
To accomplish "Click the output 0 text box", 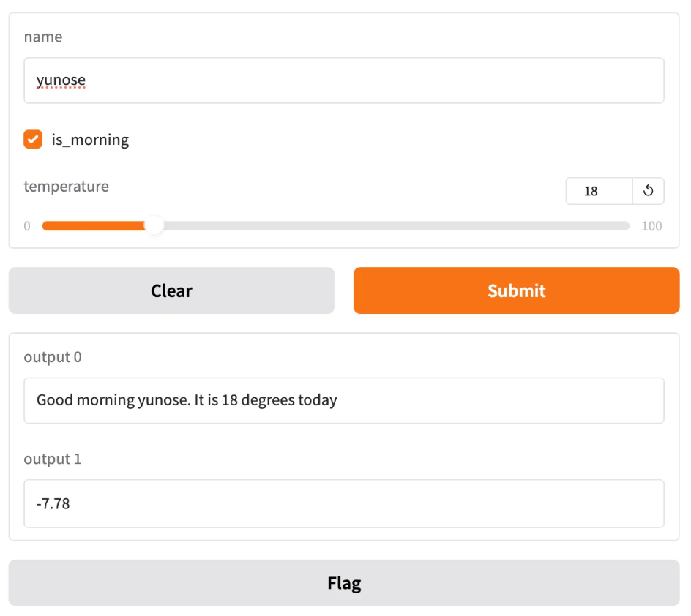I will click(344, 401).
